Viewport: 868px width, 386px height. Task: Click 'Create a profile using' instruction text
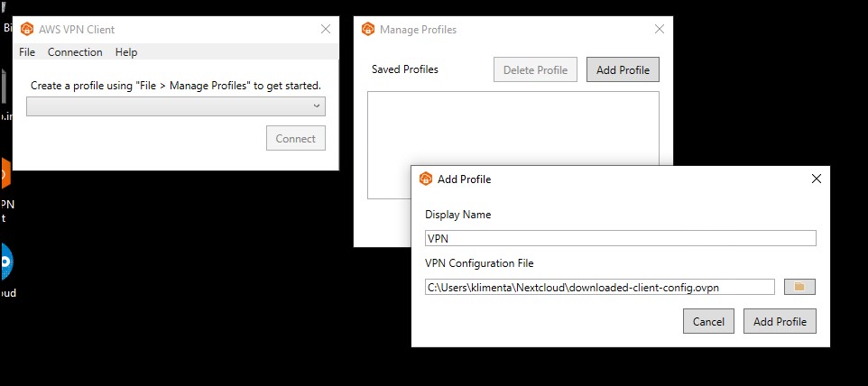(x=176, y=86)
